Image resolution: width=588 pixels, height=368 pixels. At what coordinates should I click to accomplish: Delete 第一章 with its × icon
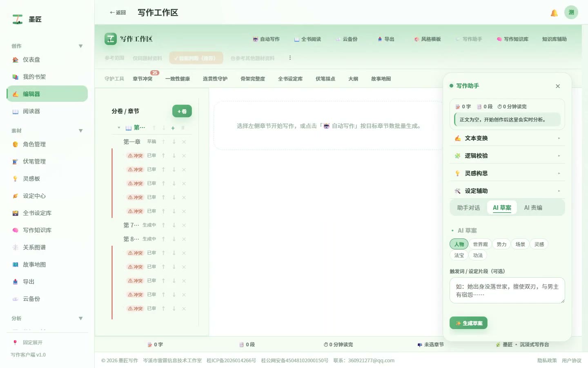click(x=184, y=142)
